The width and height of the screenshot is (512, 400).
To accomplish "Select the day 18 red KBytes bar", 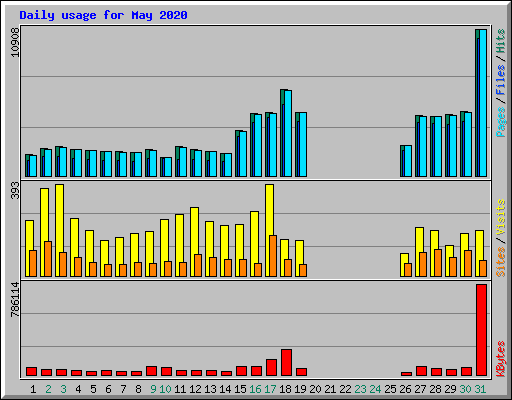I will (x=286, y=363).
